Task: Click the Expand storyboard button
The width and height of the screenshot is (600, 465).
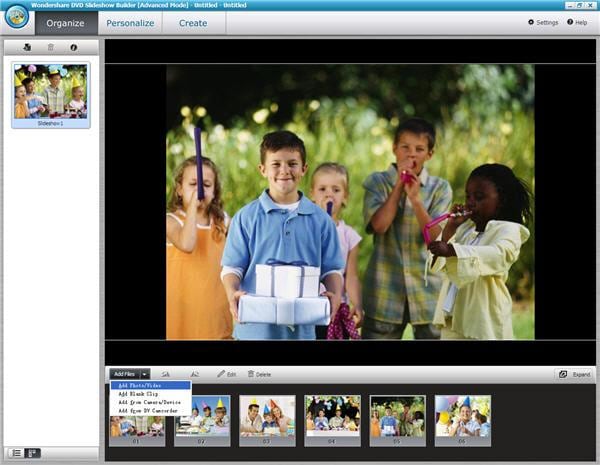Action: [x=574, y=374]
